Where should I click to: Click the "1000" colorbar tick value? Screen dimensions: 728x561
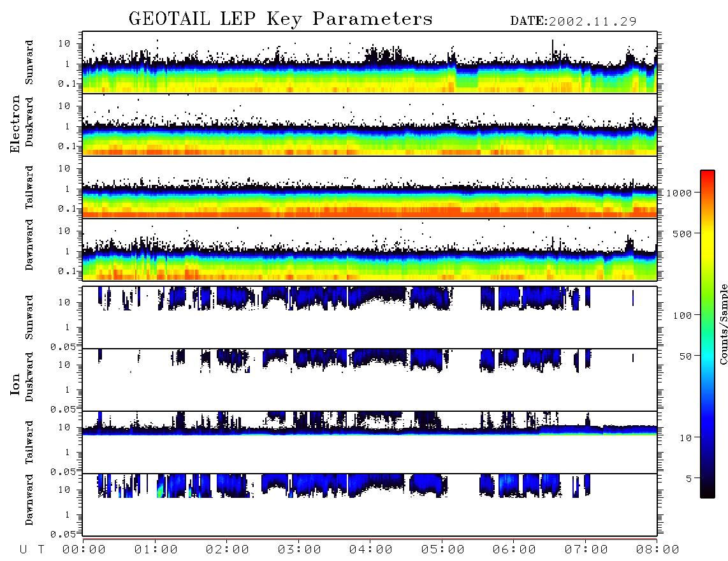point(679,193)
